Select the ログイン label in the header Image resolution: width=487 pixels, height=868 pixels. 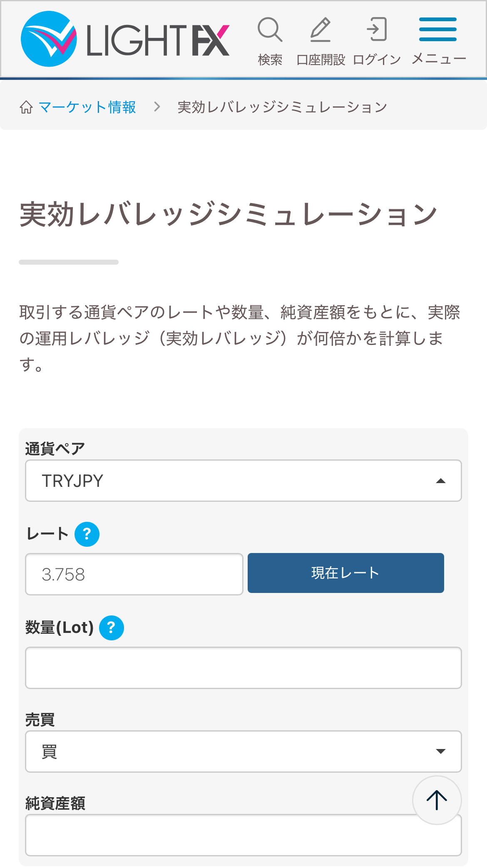point(377,60)
